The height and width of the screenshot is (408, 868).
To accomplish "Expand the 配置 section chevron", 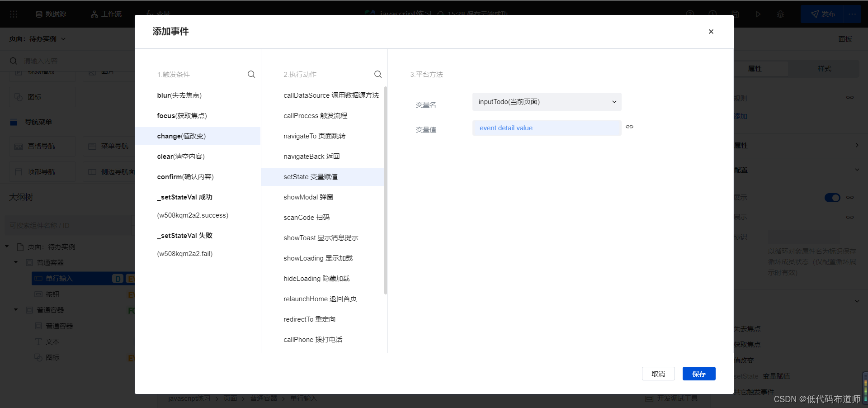I will pyautogui.click(x=857, y=170).
